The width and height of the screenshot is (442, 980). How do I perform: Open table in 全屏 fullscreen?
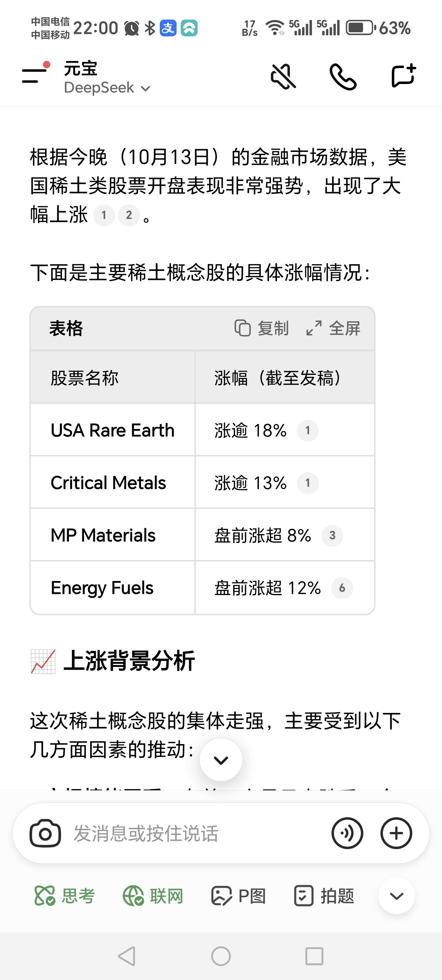333,328
